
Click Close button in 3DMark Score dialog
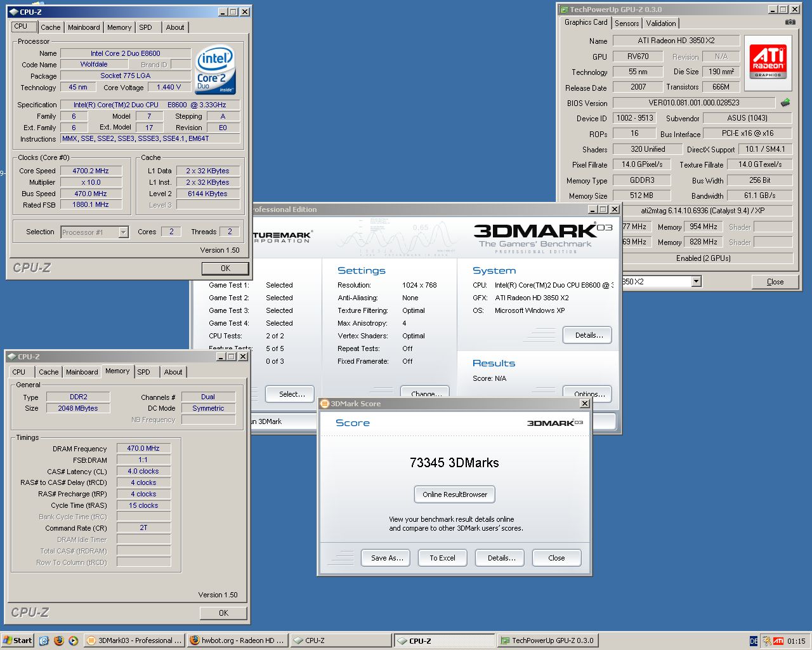coord(556,558)
